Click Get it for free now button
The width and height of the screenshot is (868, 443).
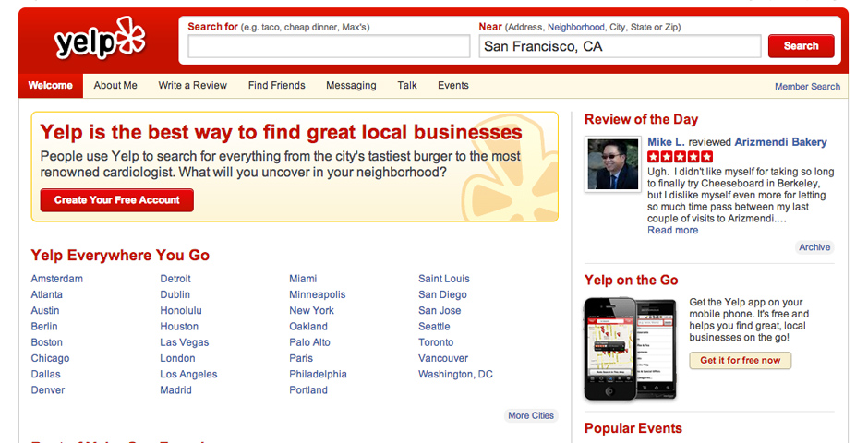pyautogui.click(x=741, y=361)
